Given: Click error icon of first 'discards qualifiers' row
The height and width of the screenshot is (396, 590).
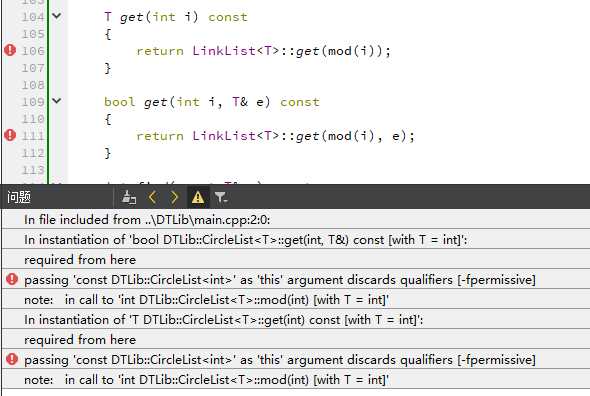Looking at the screenshot, I should (12, 279).
